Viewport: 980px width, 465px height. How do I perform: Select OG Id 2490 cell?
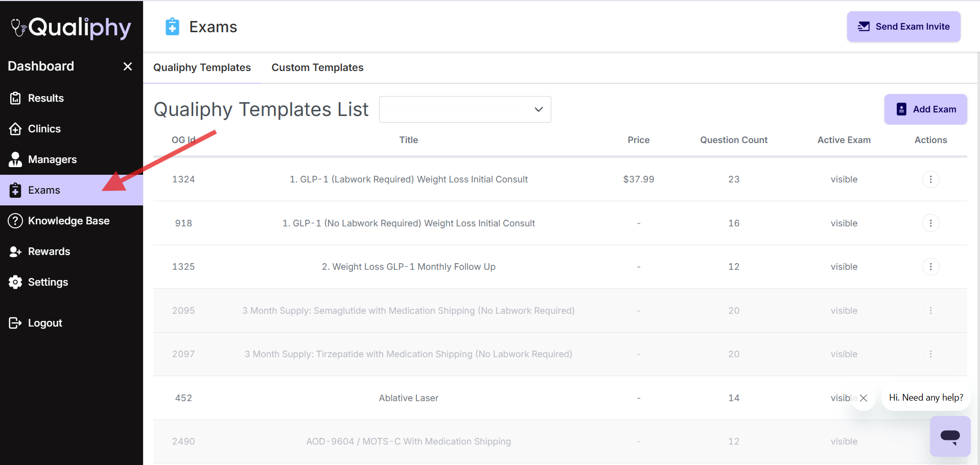click(183, 441)
